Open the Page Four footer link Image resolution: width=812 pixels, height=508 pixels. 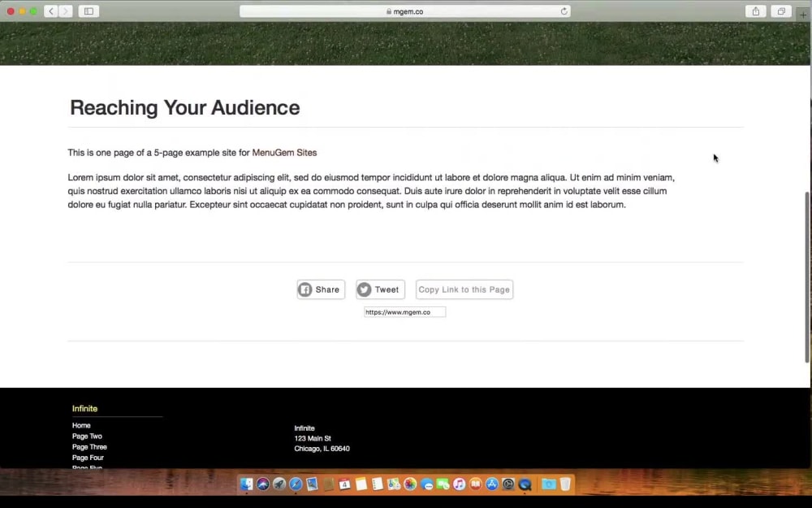coord(88,458)
